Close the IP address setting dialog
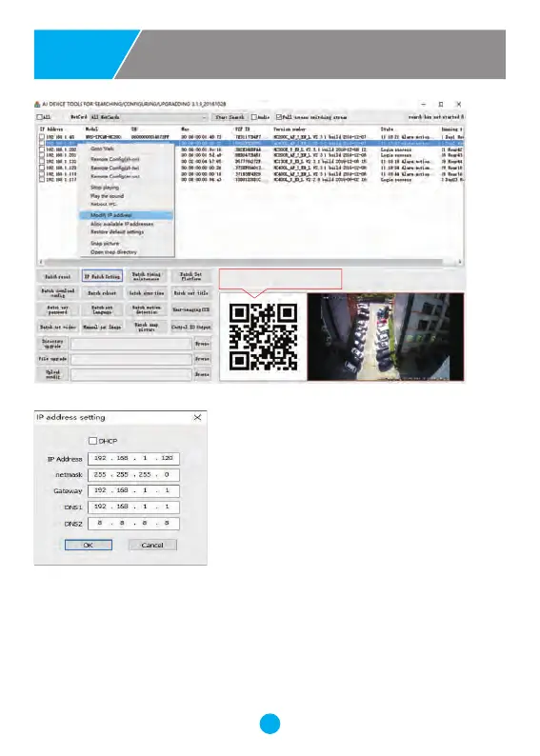The image size is (540, 756). pyautogui.click(x=197, y=418)
